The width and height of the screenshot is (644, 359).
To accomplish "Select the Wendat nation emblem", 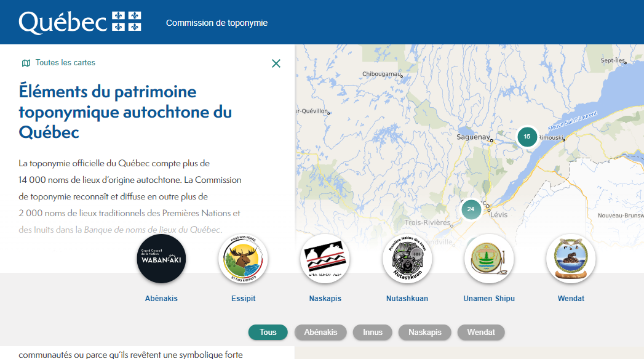I will 571,259.
